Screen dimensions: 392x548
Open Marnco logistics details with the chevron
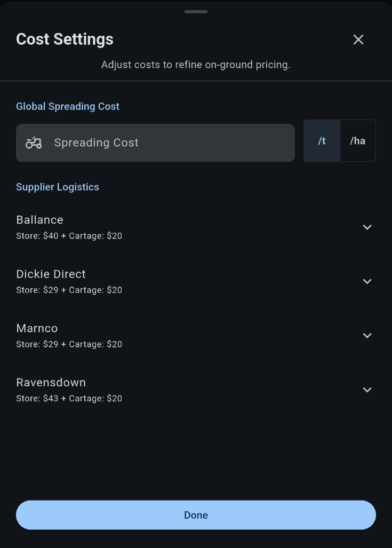pyautogui.click(x=367, y=336)
